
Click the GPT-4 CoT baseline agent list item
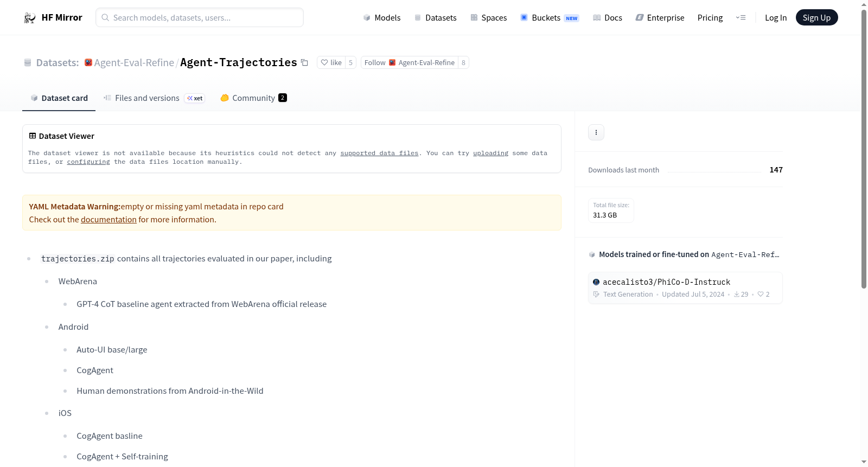pyautogui.click(x=201, y=304)
